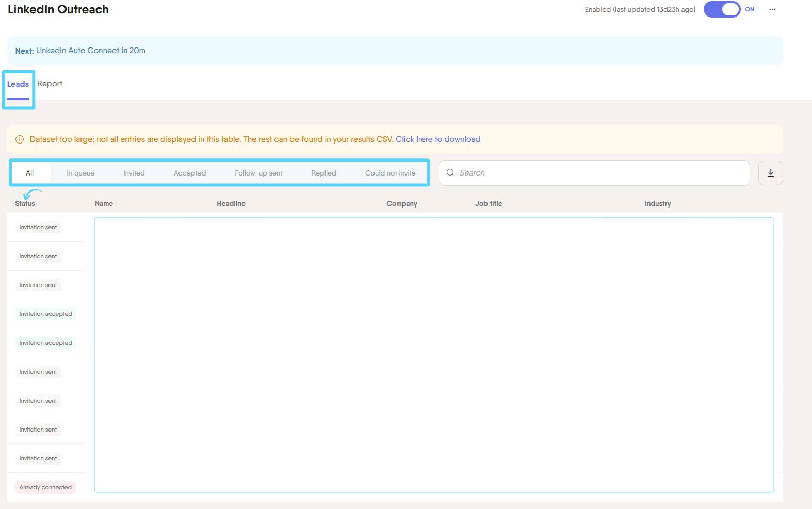Image resolution: width=812 pixels, height=509 pixels.
Task: Click the Name column header
Action: [x=104, y=203]
